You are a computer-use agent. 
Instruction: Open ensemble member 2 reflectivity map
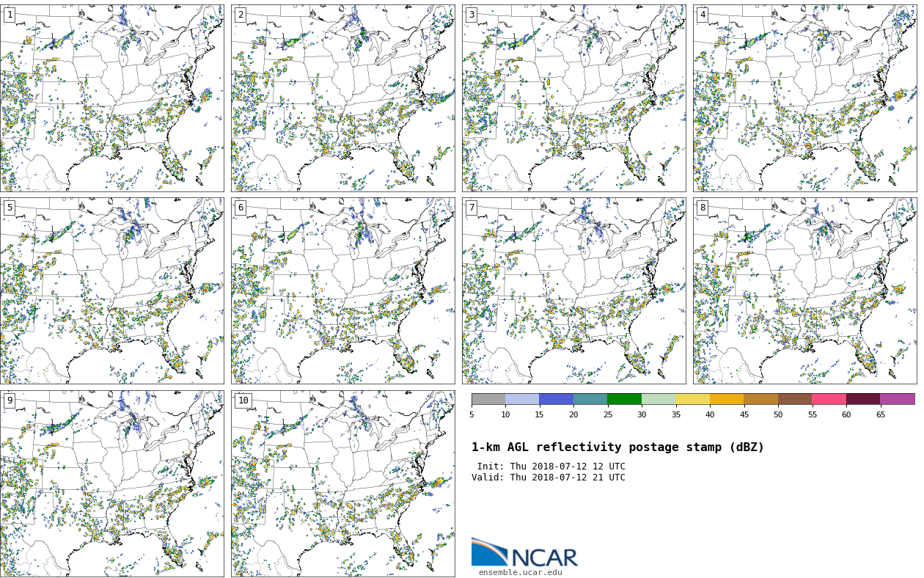pyautogui.click(x=342, y=98)
